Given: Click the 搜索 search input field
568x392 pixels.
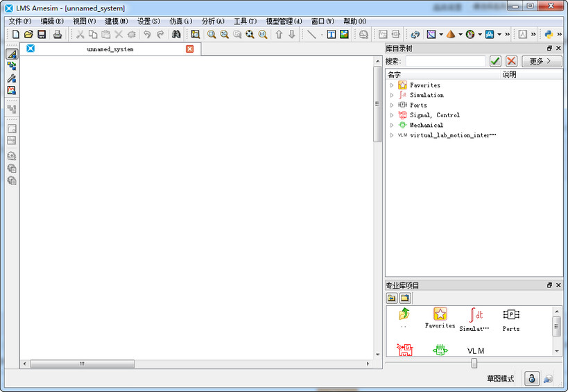Looking at the screenshot, I should (445, 61).
